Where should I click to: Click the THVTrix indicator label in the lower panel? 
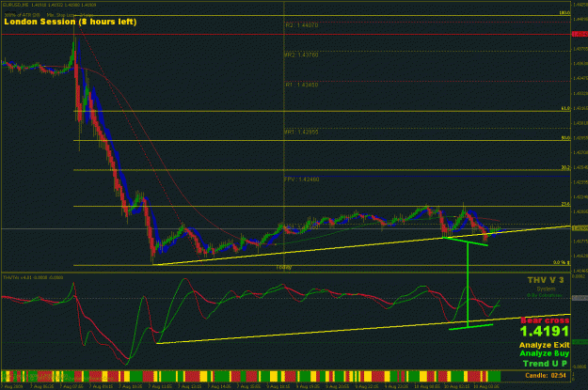pos(33,277)
